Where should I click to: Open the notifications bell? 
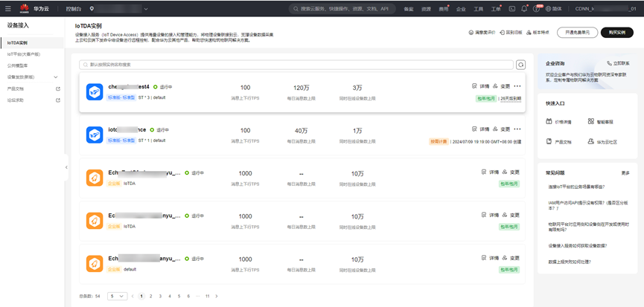point(524,9)
